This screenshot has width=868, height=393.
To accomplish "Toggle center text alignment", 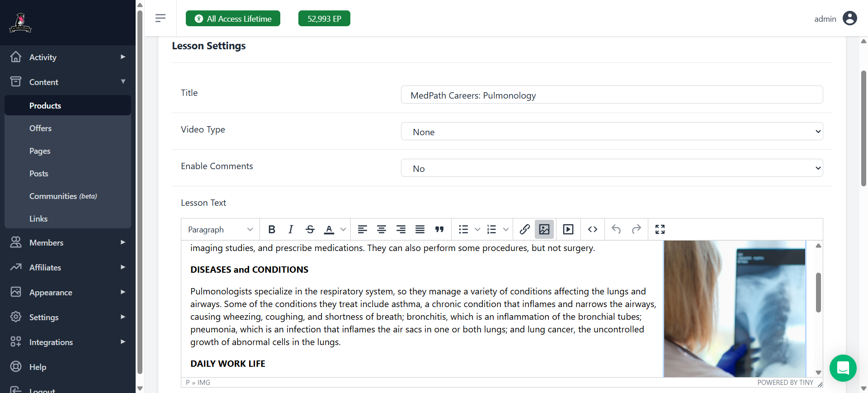I will tap(382, 229).
